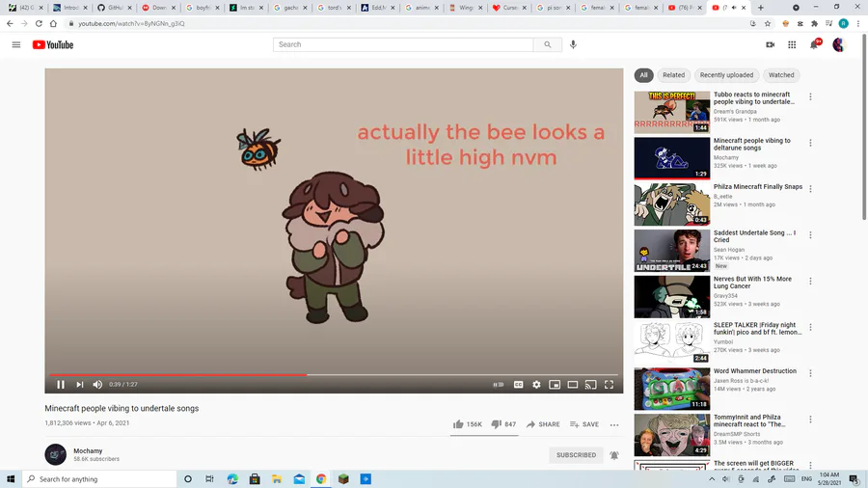Open the Tubbo reacts video options menu
Screen dimensions: 868x488
point(810,96)
